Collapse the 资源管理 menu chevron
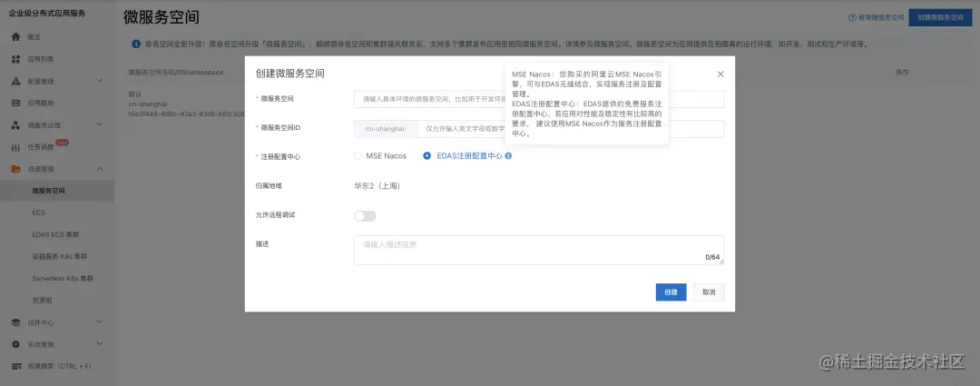 coord(100,169)
